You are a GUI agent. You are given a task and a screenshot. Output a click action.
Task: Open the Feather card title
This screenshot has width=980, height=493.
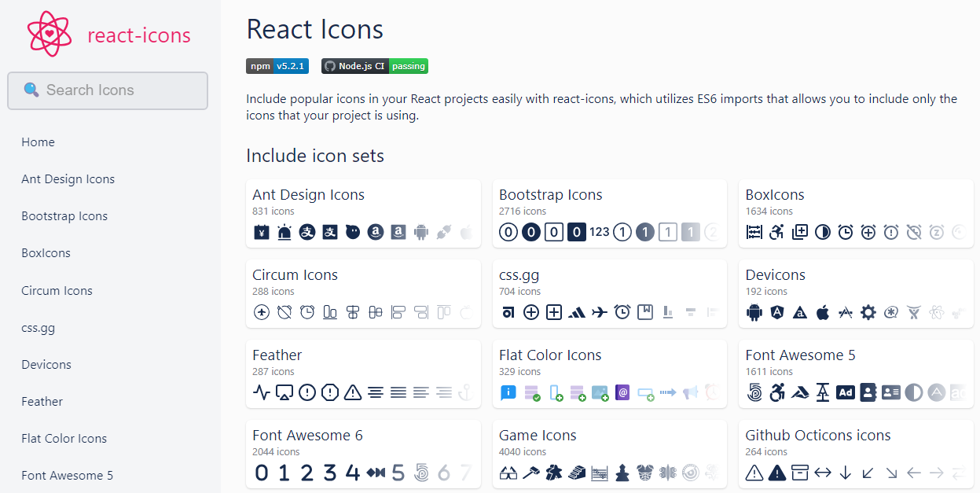point(277,355)
